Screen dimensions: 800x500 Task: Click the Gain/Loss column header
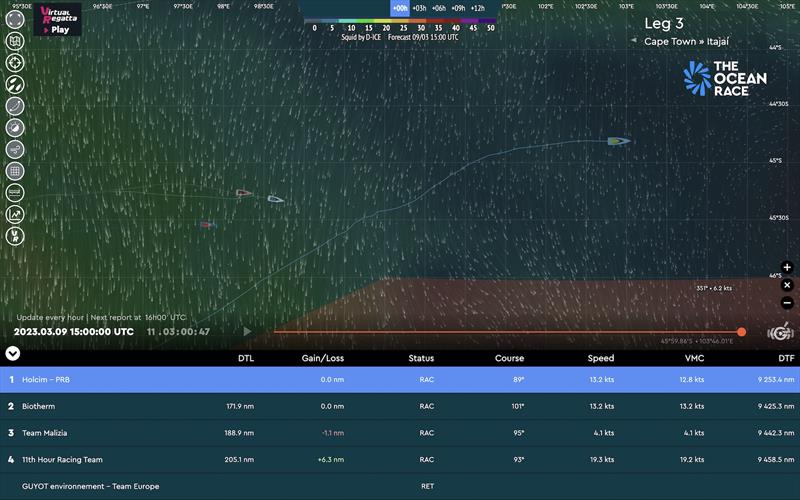click(322, 358)
